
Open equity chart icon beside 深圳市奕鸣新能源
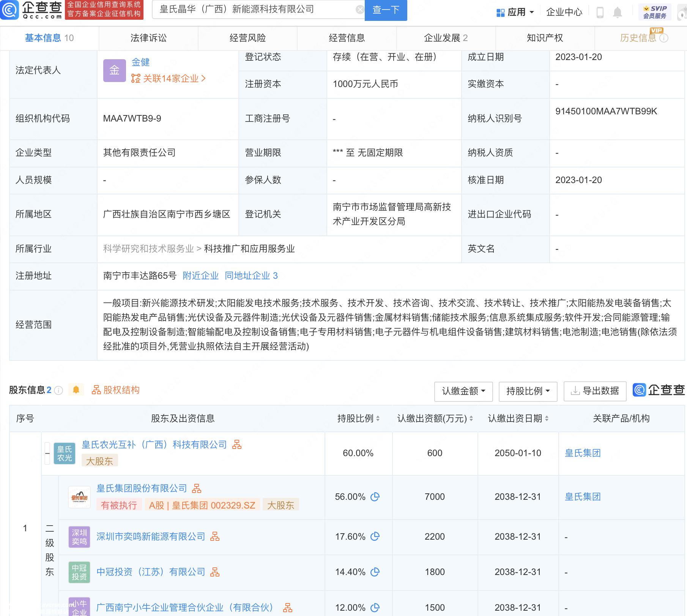[x=215, y=536]
